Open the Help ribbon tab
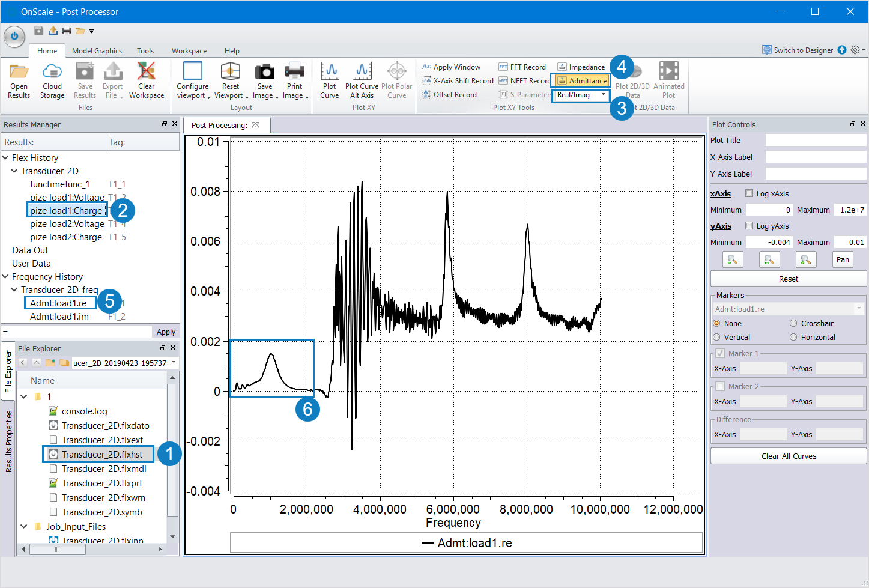The image size is (869, 588). 232,51
